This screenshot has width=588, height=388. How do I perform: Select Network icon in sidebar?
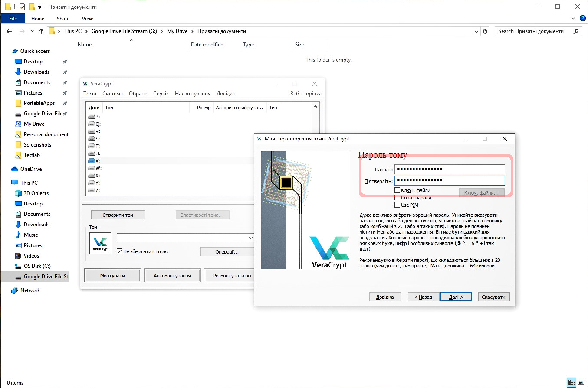pyautogui.click(x=15, y=290)
